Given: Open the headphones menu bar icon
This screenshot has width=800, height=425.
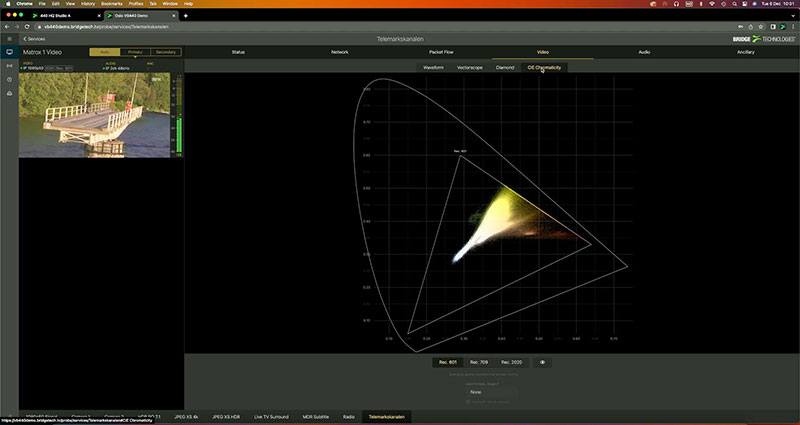Looking at the screenshot, I should [677, 4].
